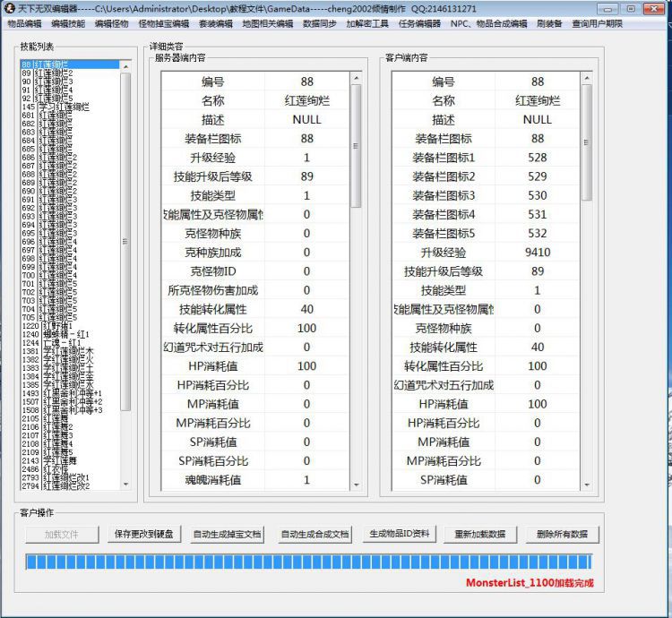
Task: Click the blue loading progress bar
Action: pos(308,562)
